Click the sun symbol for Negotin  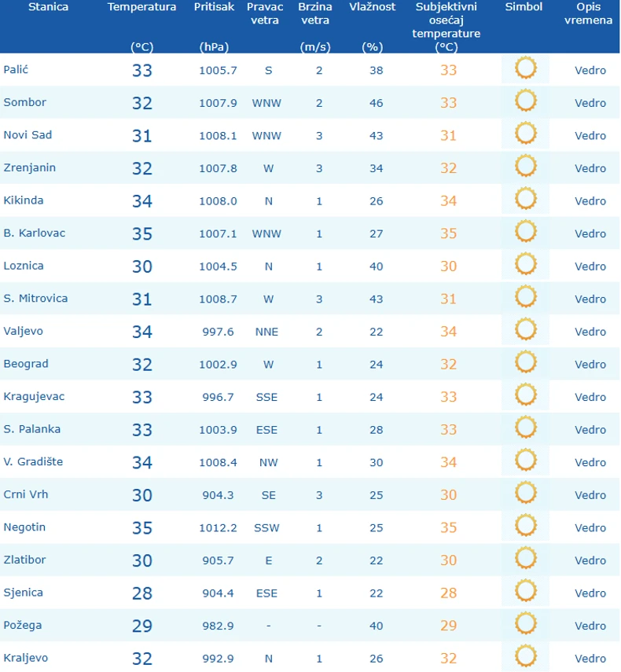525,527
